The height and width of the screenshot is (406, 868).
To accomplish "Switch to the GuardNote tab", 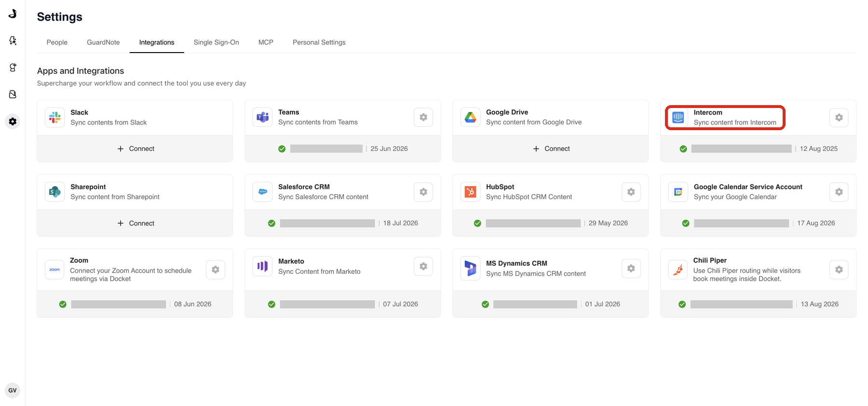I will pos(103,42).
